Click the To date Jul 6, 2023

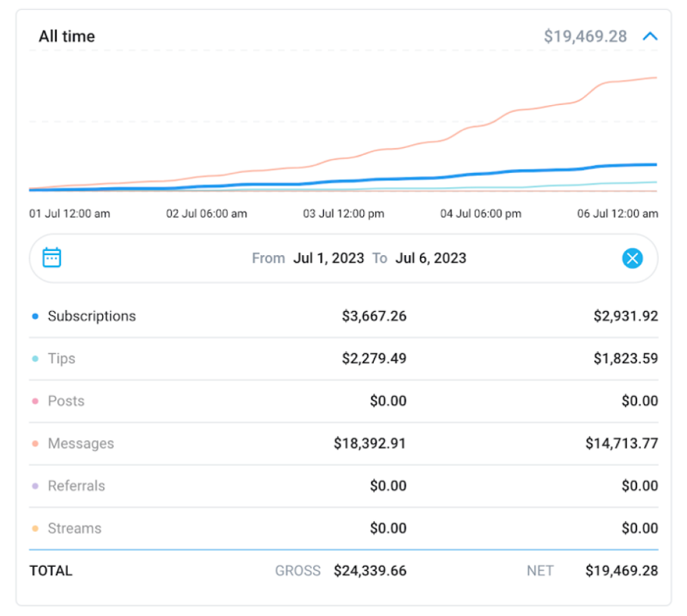point(430,258)
